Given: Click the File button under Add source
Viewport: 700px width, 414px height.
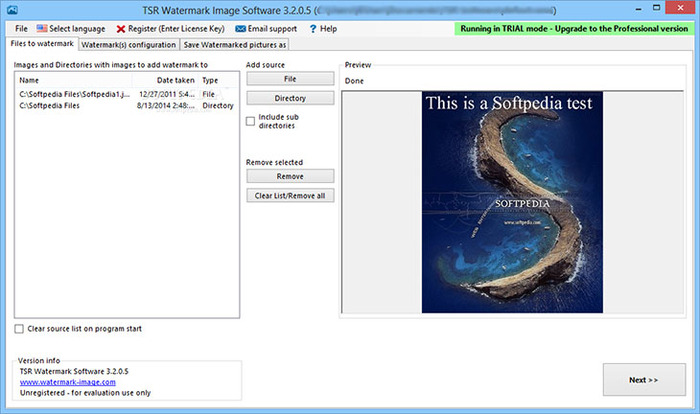Looking at the screenshot, I should 290,78.
